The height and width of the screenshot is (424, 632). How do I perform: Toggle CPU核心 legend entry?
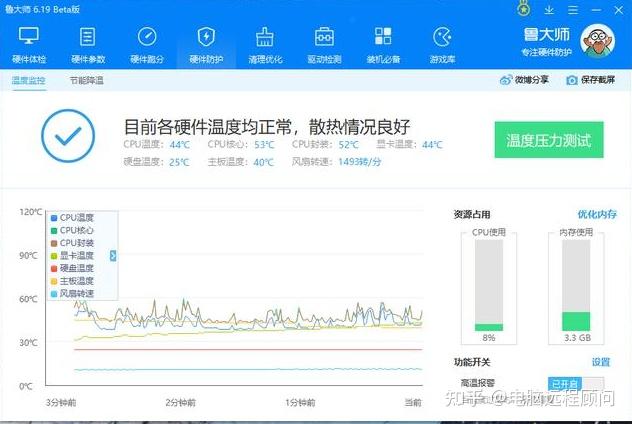pos(72,231)
